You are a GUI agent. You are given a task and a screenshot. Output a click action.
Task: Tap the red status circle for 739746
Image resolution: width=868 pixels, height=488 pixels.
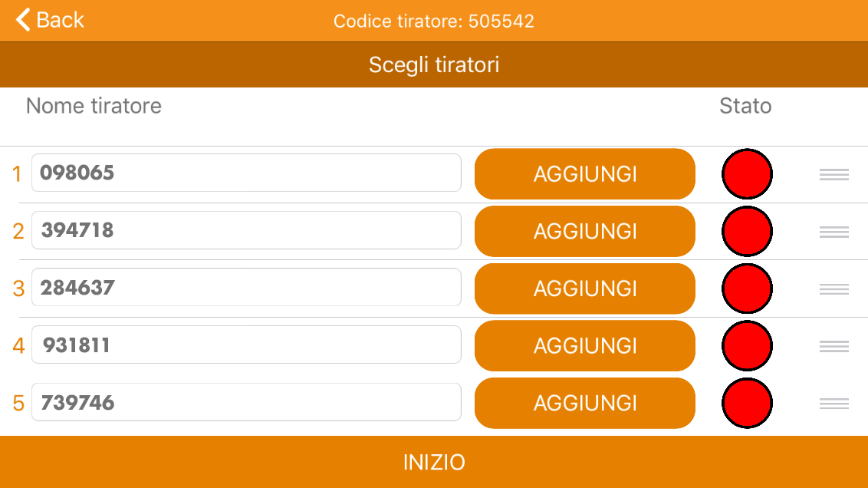click(747, 404)
